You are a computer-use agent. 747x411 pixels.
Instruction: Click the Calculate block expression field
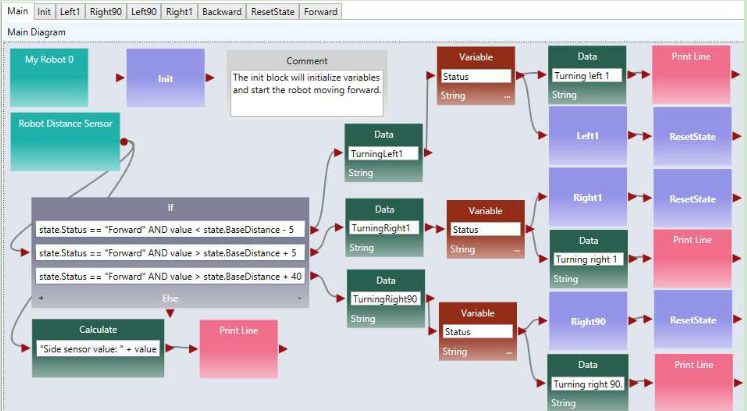(x=98, y=348)
